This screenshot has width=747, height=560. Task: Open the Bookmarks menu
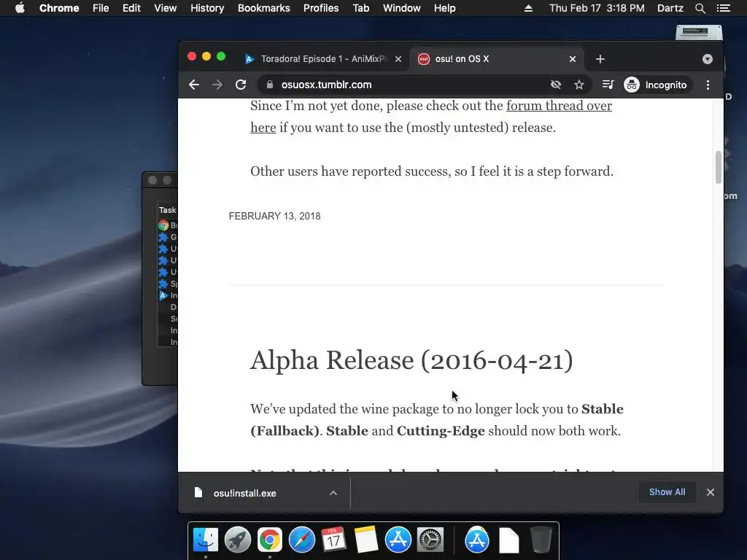pyautogui.click(x=264, y=8)
